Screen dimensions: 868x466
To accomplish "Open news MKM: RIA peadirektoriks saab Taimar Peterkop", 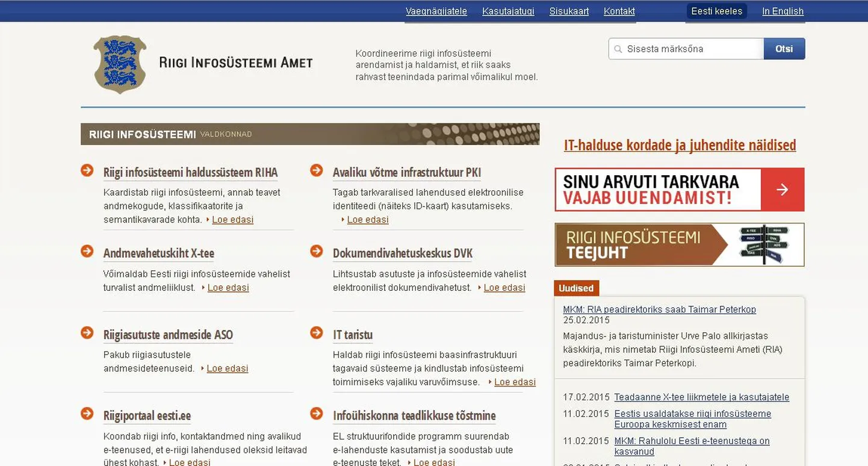I will coord(659,309).
